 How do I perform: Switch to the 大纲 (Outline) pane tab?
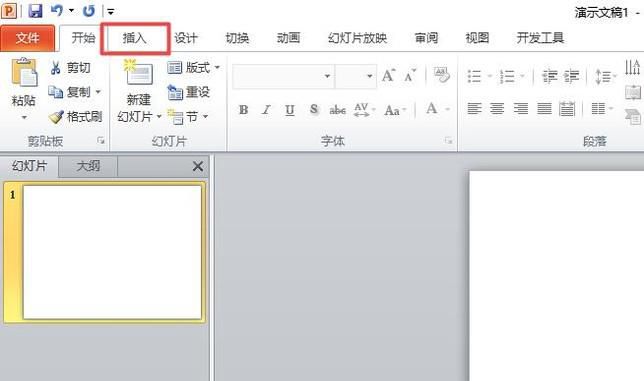click(88, 166)
